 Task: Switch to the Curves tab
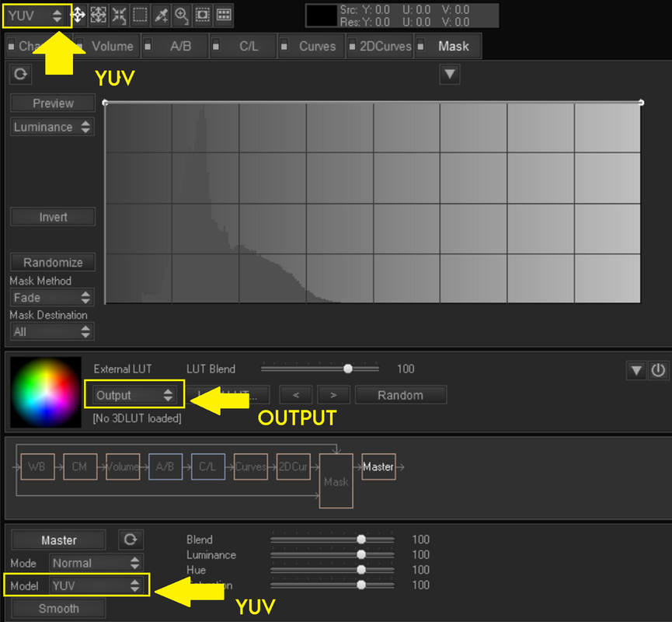coord(312,46)
